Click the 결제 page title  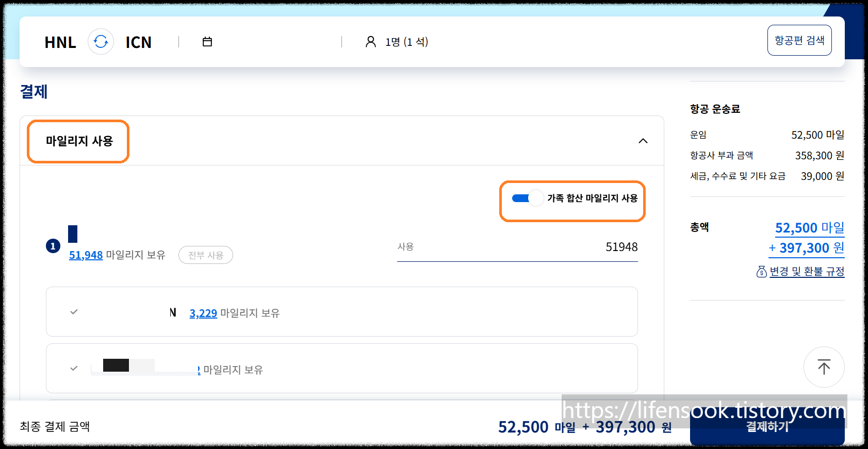coord(34,92)
